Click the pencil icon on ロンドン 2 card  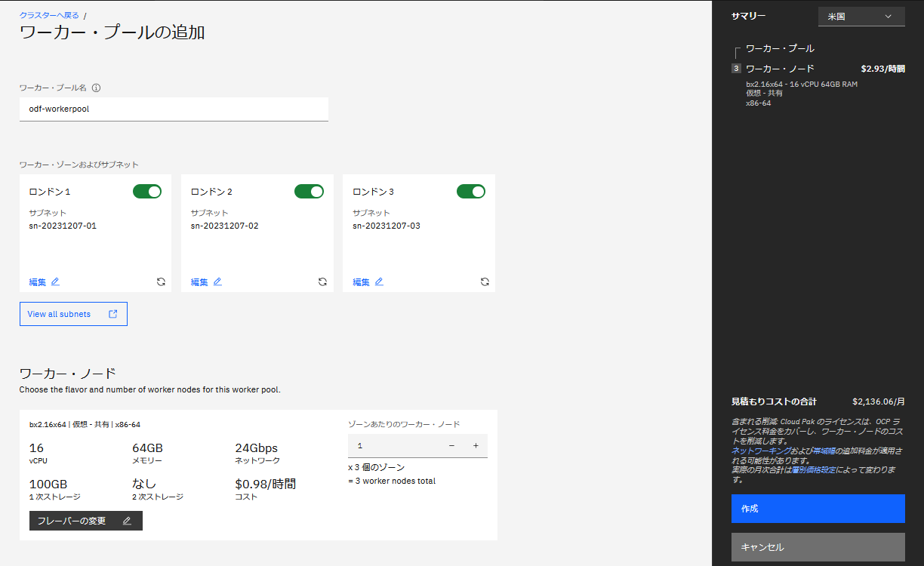pyautogui.click(x=217, y=282)
